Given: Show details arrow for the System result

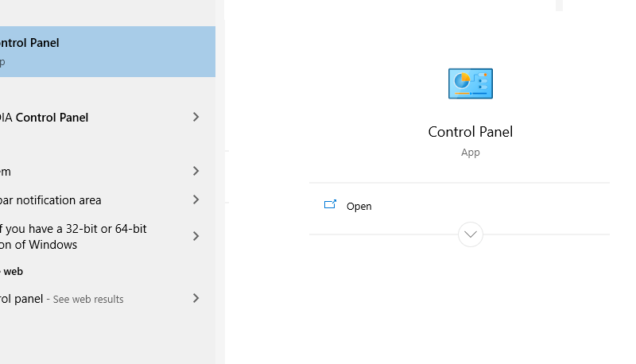Looking at the screenshot, I should [196, 171].
